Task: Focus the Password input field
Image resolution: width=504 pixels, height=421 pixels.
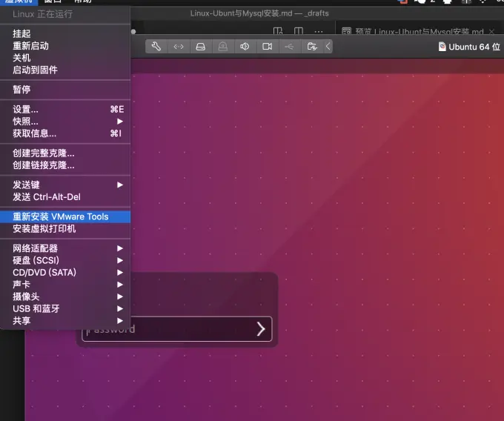Action: pyautogui.click(x=177, y=329)
